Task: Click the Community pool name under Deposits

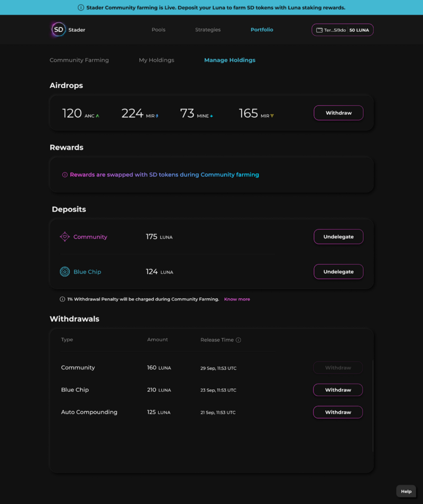Action: tap(90, 237)
